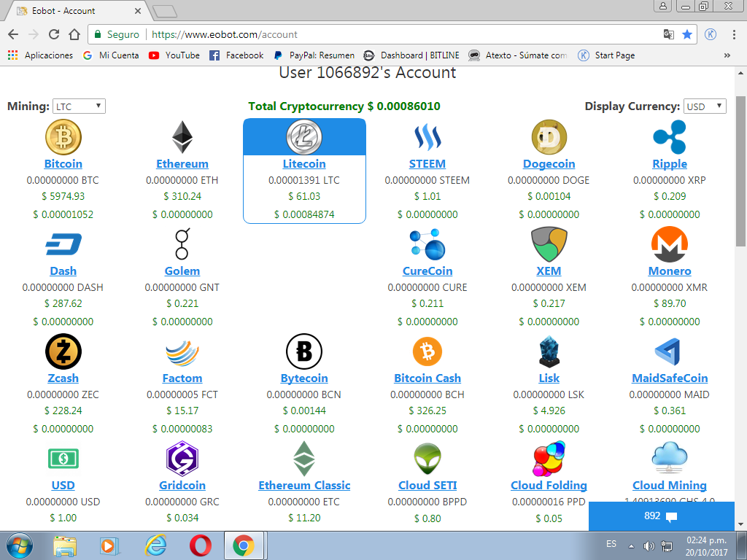Click the Ethereum Classic green icon
Screen dimensions: 747x560
pos(304,459)
